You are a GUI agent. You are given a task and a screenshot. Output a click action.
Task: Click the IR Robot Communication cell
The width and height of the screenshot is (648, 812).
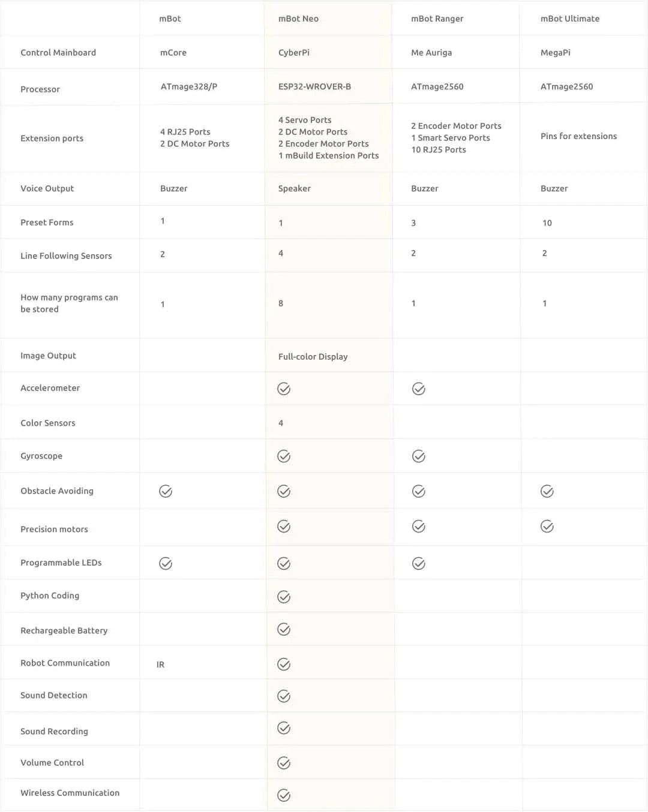click(x=160, y=664)
